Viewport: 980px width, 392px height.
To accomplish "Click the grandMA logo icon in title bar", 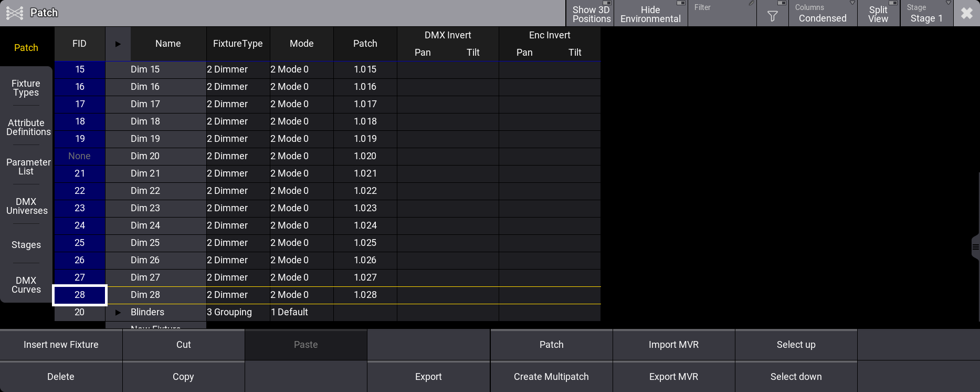I will 15,13.
